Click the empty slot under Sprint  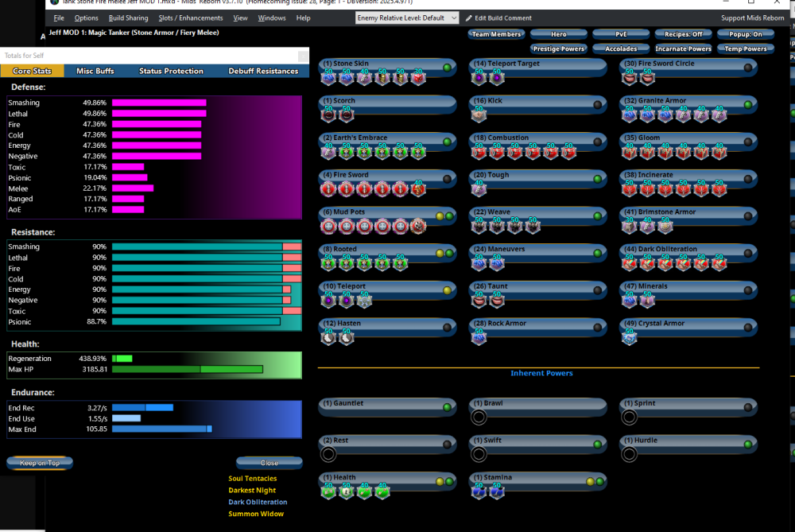point(630,417)
